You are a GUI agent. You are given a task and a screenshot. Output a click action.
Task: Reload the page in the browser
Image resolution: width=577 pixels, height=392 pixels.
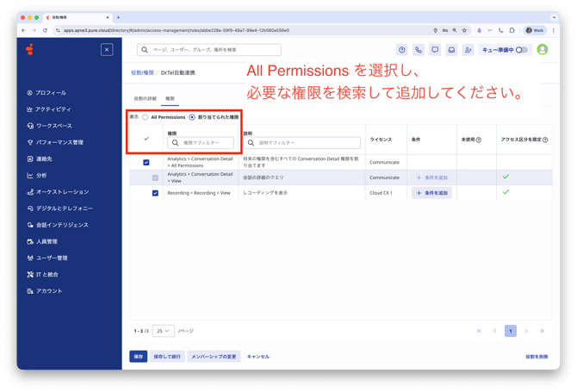click(45, 30)
